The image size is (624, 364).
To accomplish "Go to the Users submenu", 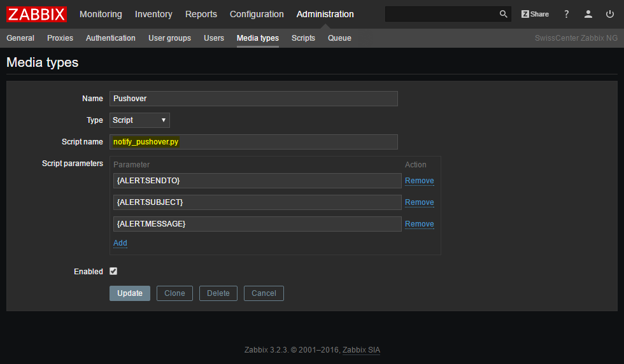I will 214,38.
